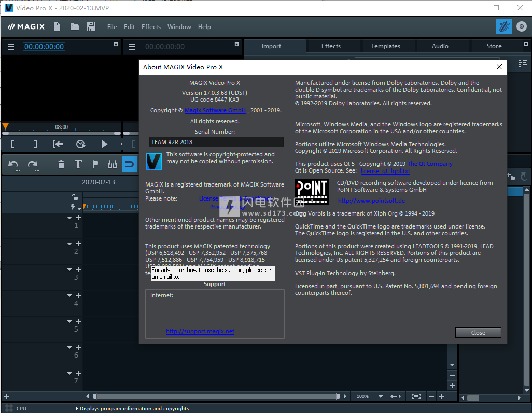Open The Qt Company link

pyautogui.click(x=430, y=164)
